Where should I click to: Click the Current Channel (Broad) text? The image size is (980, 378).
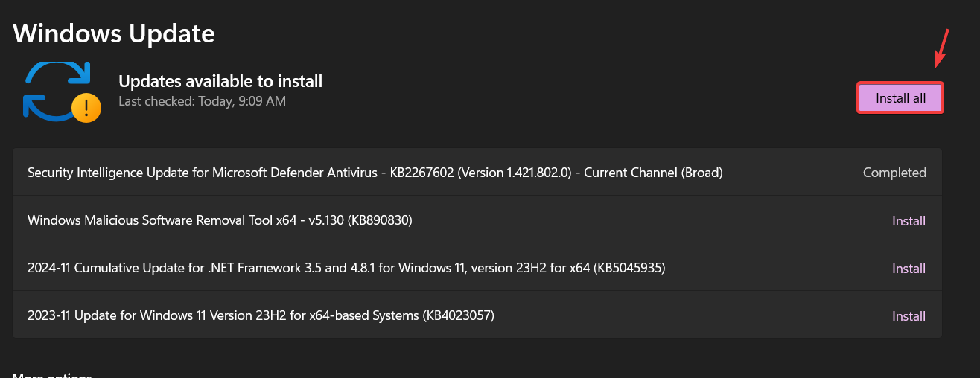[653, 173]
